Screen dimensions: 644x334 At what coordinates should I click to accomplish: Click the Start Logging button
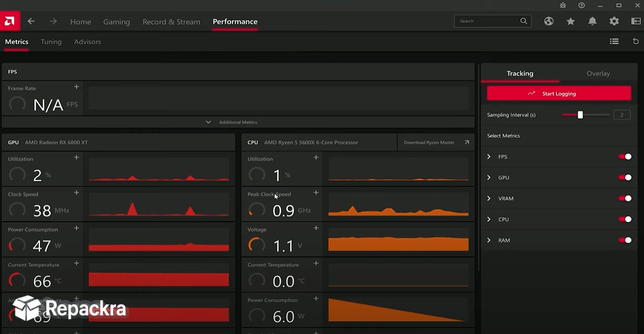pyautogui.click(x=559, y=93)
